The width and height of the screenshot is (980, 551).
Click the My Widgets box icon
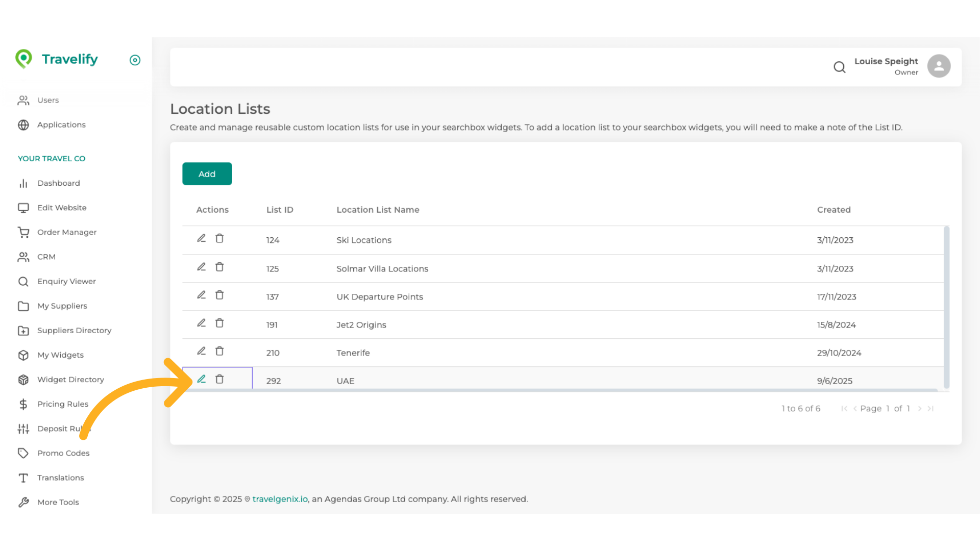(23, 355)
